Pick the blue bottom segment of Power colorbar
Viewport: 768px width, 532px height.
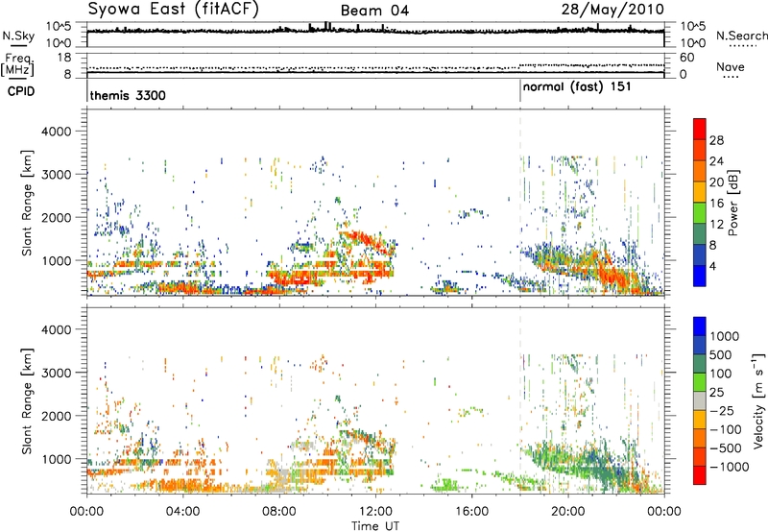point(700,277)
